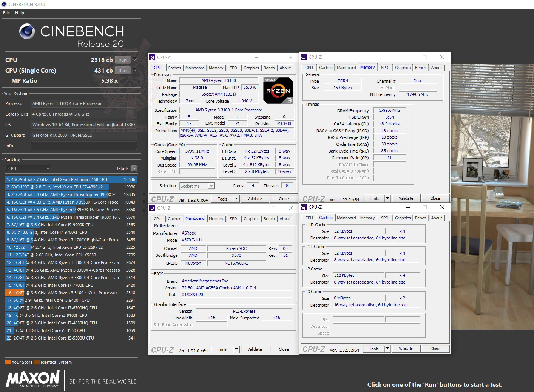Click the CPU-Z icon of the Motherboard window
This screenshot has width=534, height=392.
click(152, 208)
